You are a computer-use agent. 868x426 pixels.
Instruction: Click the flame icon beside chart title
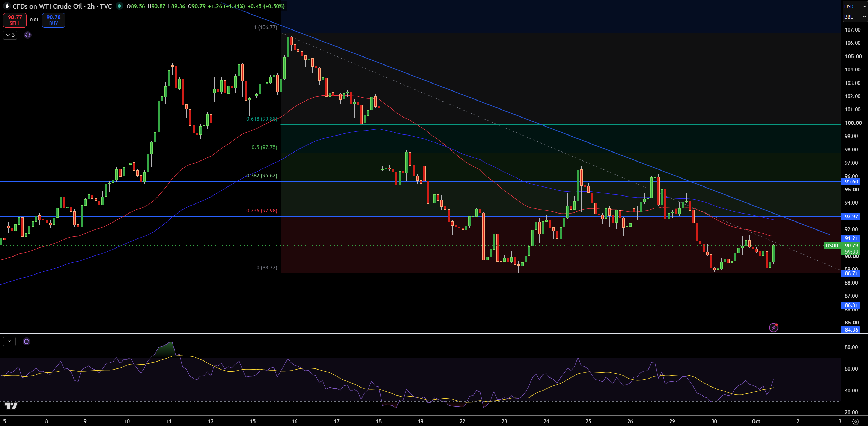click(7, 6)
